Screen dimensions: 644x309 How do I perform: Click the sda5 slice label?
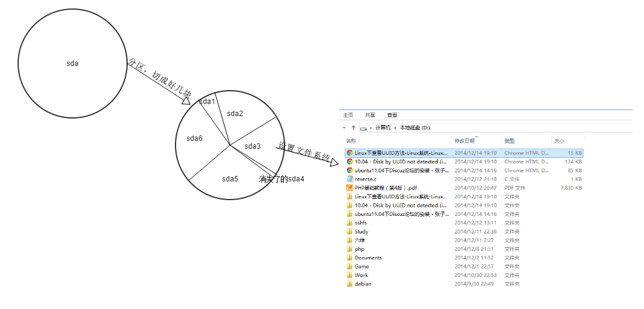230,179
